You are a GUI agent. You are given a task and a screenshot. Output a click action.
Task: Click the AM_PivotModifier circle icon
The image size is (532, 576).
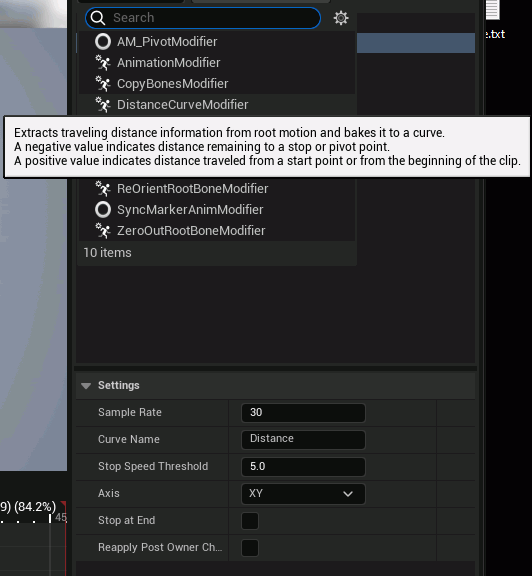[103, 42]
